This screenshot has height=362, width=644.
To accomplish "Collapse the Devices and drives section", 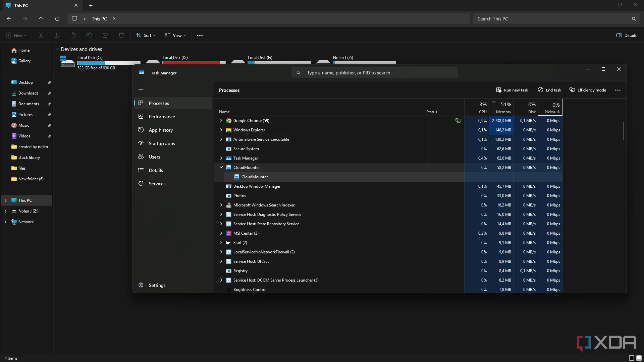I will 57,49.
